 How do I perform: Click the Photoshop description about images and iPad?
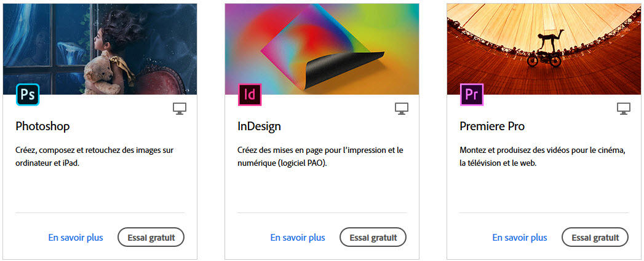pos(95,157)
